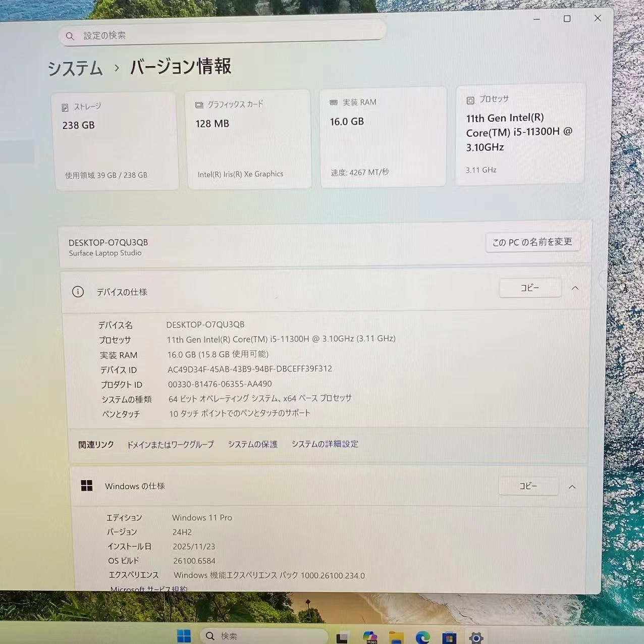Click the breadcrumb arrow after システム
The image size is (644, 644).
point(117,67)
